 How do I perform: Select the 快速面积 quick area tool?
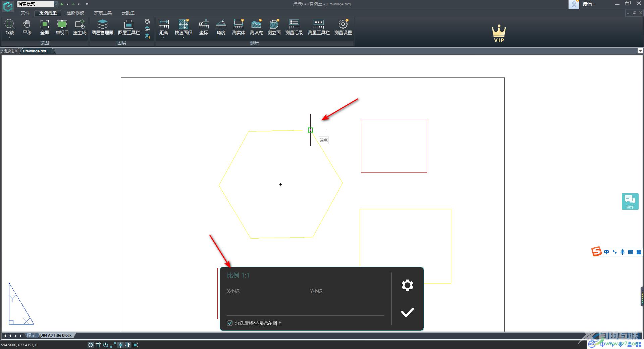(x=183, y=27)
